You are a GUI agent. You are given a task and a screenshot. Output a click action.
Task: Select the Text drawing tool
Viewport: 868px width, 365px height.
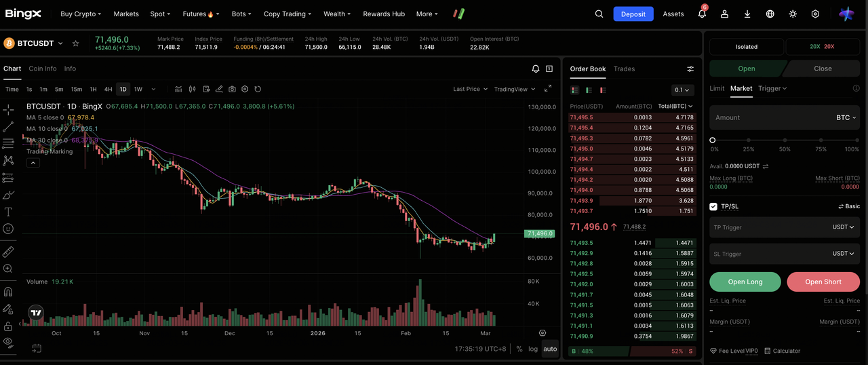tap(8, 212)
